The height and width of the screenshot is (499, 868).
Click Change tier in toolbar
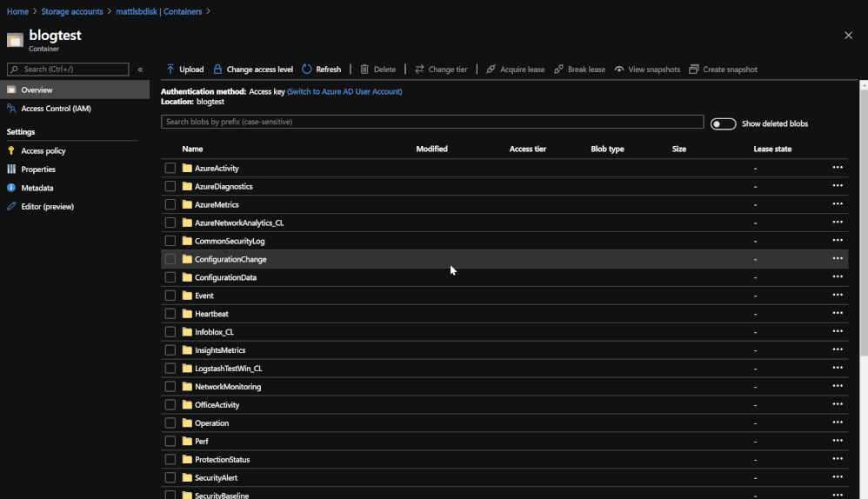441,70
